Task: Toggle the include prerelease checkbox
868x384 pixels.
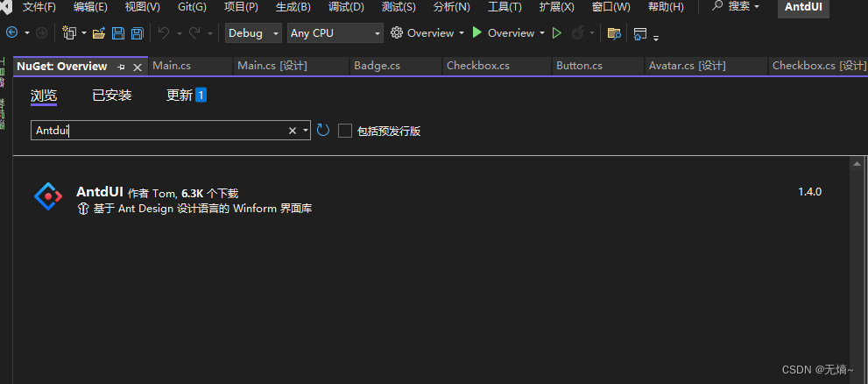Action: 345,131
